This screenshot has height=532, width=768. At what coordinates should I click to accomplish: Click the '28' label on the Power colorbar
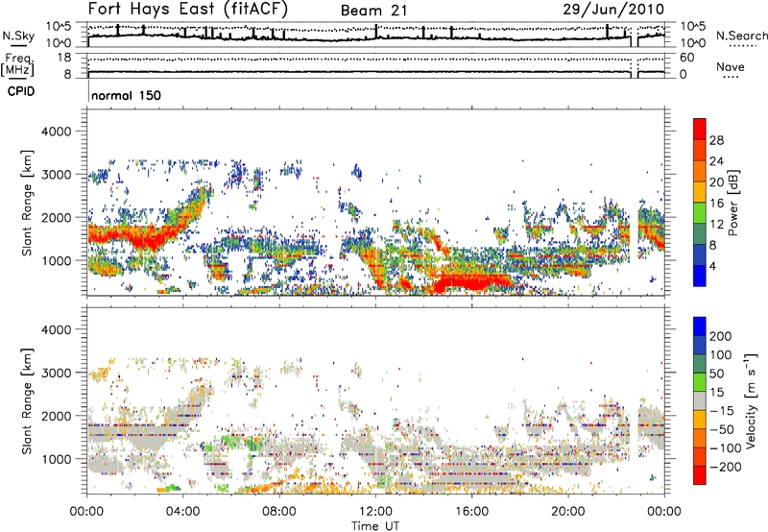pos(716,140)
